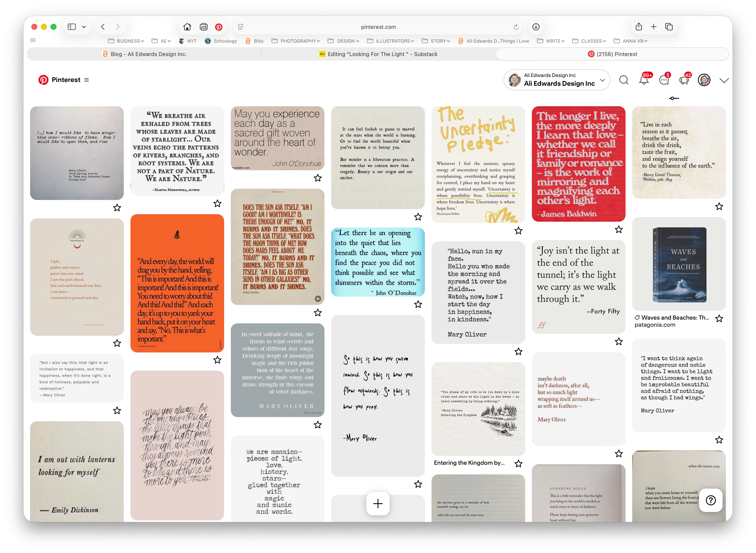
Task: Expand the Ali Edwards Design Inc account dropdown
Action: [x=603, y=80]
